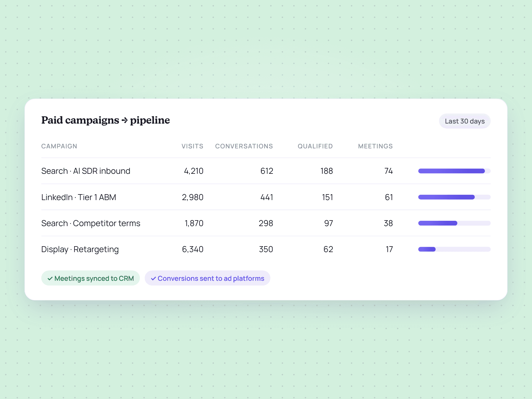The height and width of the screenshot is (399, 532).
Task: Click the 6,340 visits value
Action: click(192, 249)
